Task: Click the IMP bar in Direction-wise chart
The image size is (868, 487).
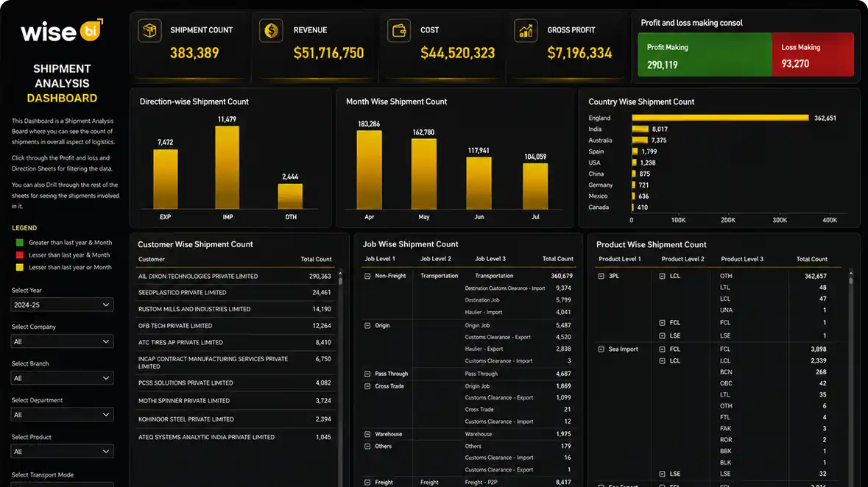Action: [x=227, y=167]
